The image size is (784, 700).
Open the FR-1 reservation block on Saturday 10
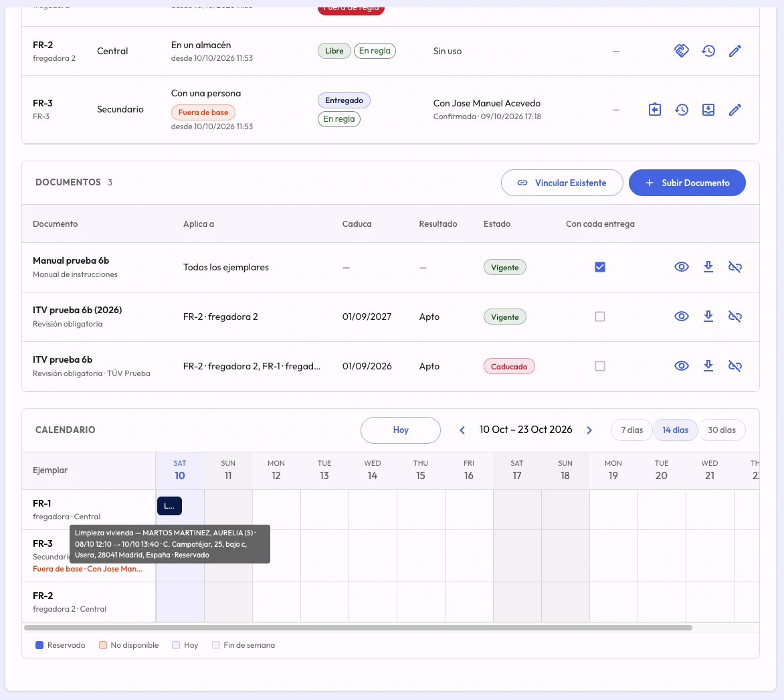[169, 506]
